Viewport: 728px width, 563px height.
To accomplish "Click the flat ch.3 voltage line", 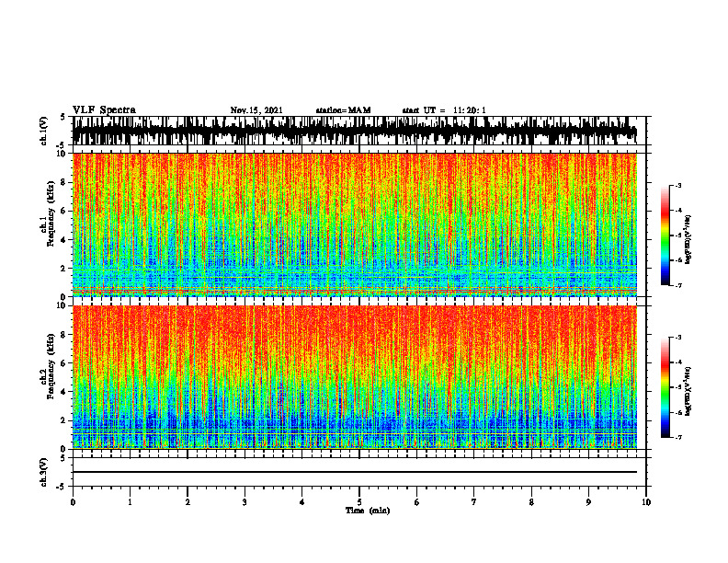I will tap(355, 472).
